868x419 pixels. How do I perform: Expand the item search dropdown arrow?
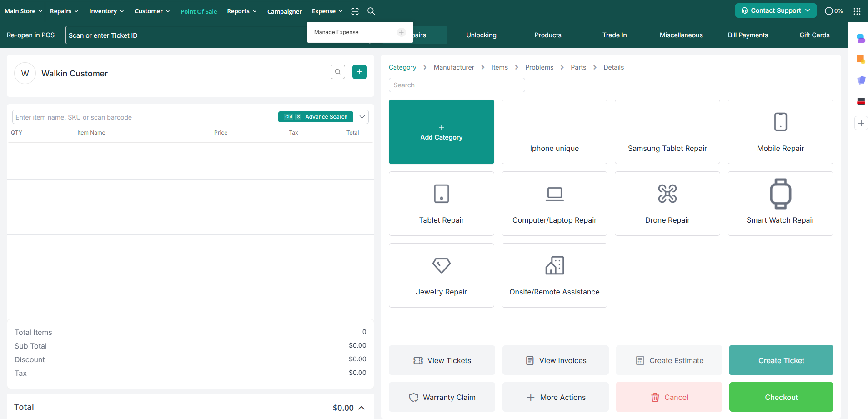coord(362,117)
